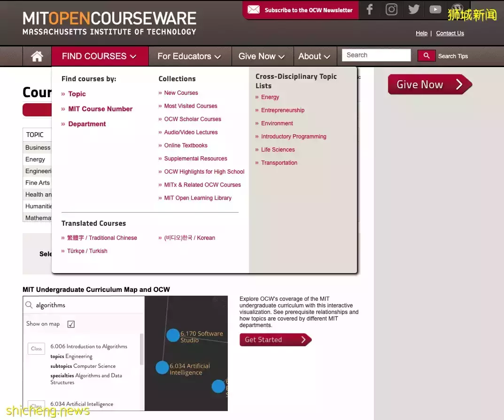The image size is (504, 420).
Task: Click the blue 6.034 Artificial Intelligence node
Action: [x=163, y=367]
